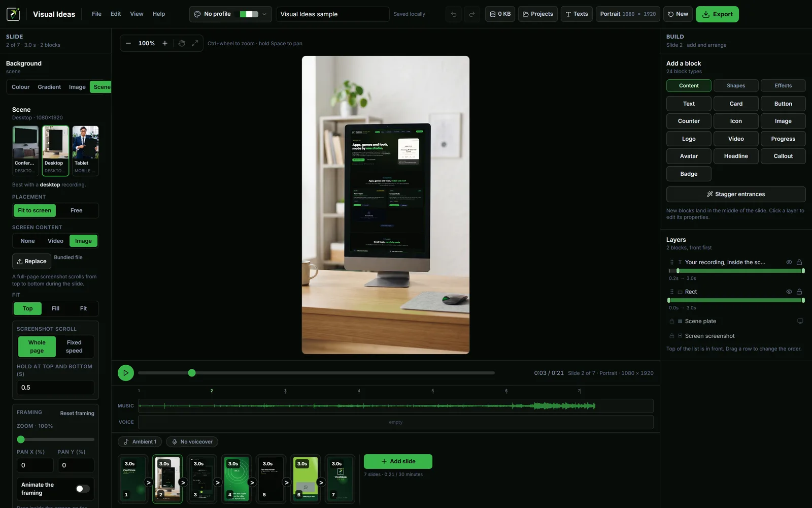Zoom in with the plus icon
Image resolution: width=812 pixels, height=508 pixels.
click(165, 43)
